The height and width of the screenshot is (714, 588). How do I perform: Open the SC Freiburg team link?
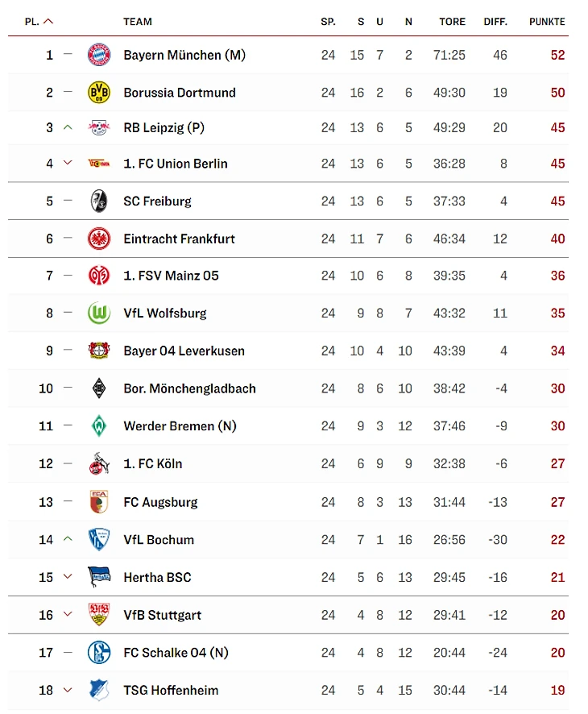(157, 201)
